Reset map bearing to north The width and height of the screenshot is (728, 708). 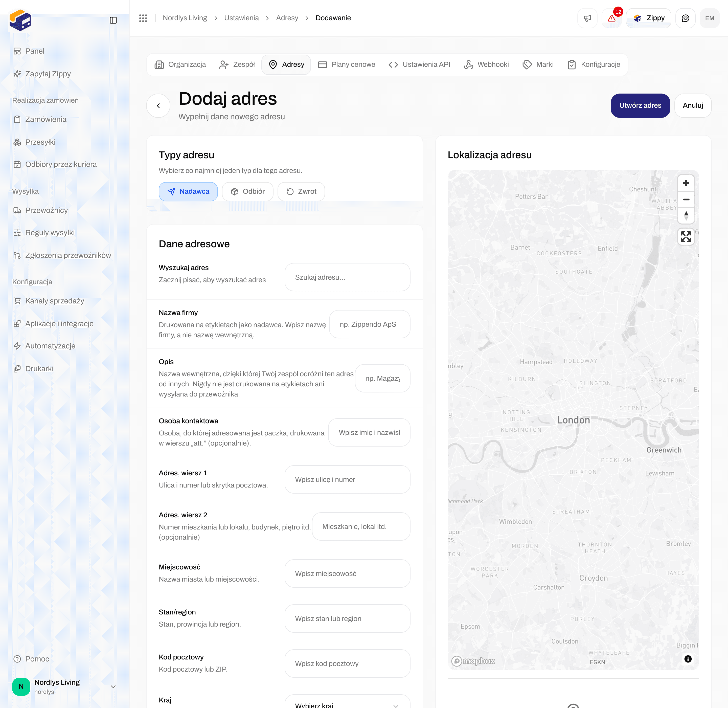pos(686,216)
